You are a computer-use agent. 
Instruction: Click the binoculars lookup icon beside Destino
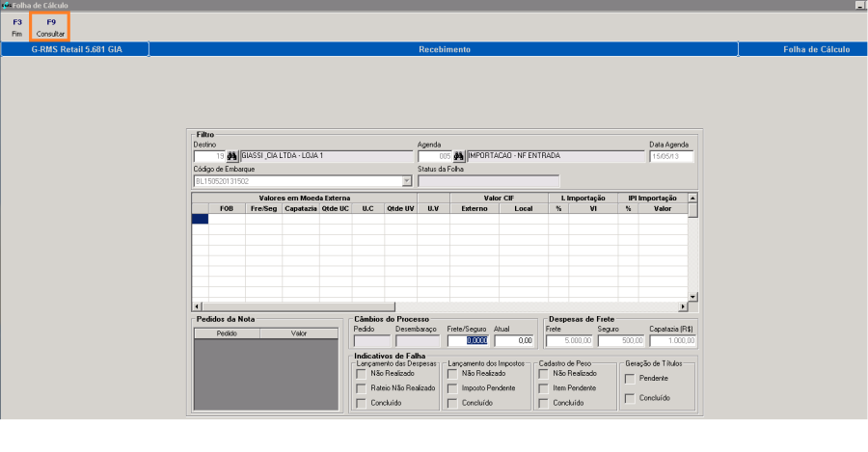pyautogui.click(x=231, y=156)
